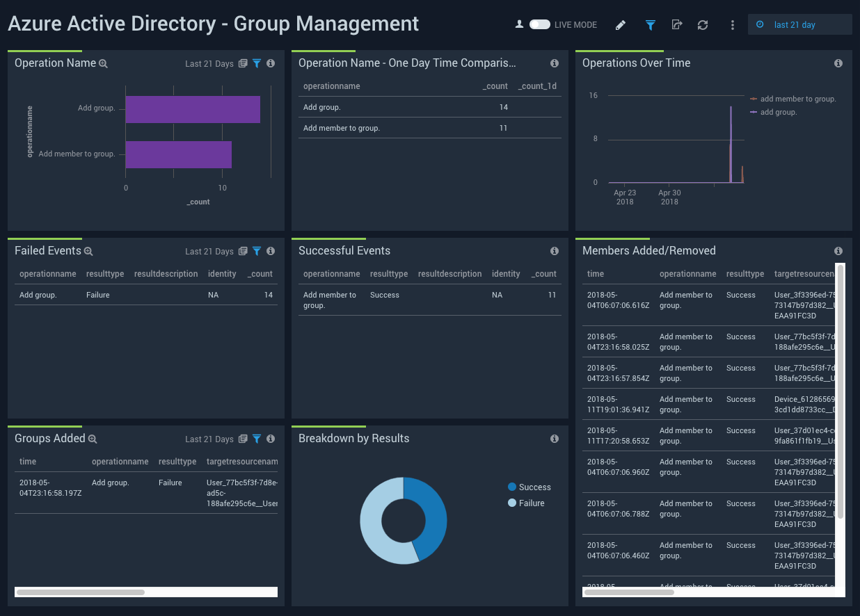
Task: Open the three-dot overflow menu
Action: [732, 25]
